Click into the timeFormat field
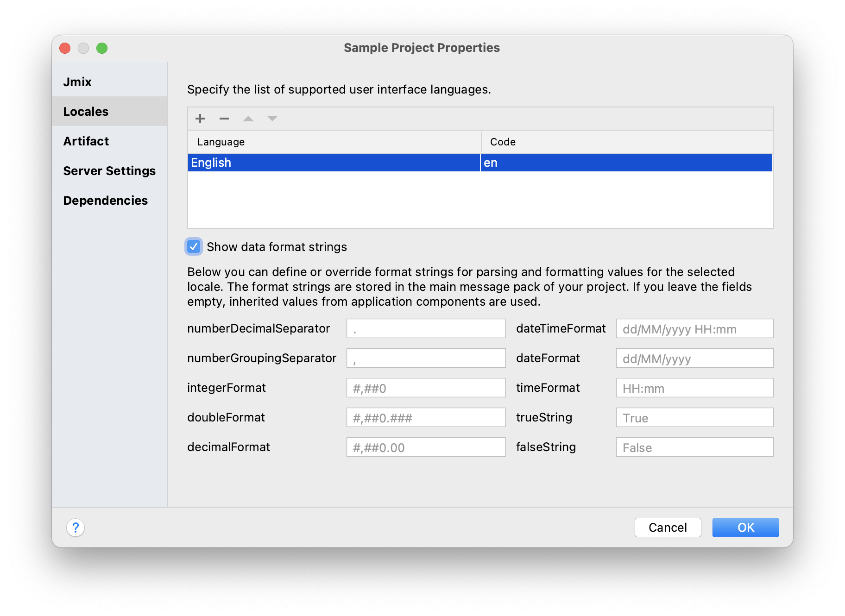This screenshot has height=616, width=845. click(x=694, y=388)
